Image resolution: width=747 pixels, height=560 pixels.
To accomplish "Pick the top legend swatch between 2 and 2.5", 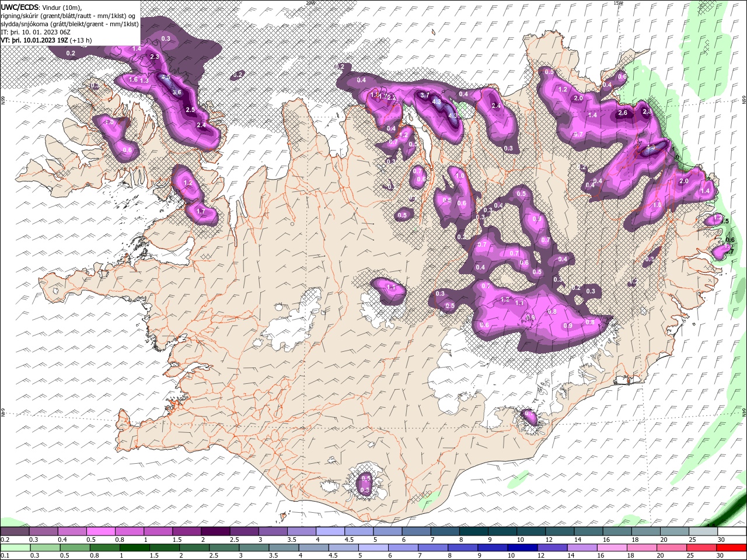I will 215,531.
